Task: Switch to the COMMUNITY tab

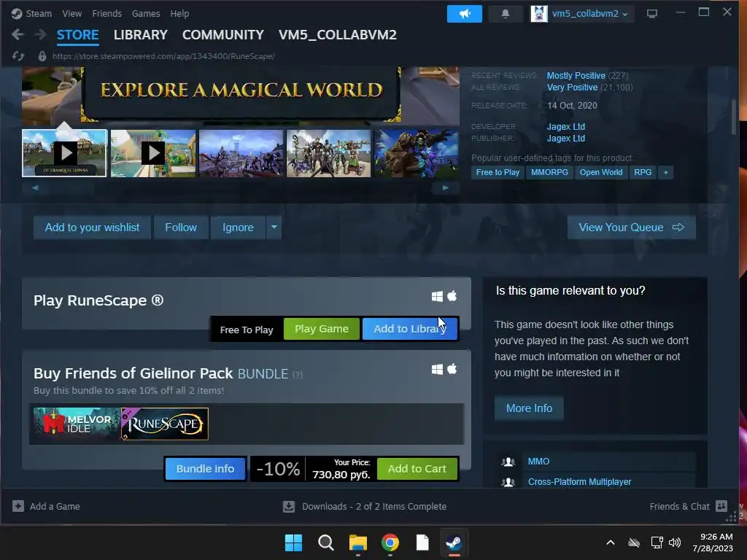Action: [223, 35]
